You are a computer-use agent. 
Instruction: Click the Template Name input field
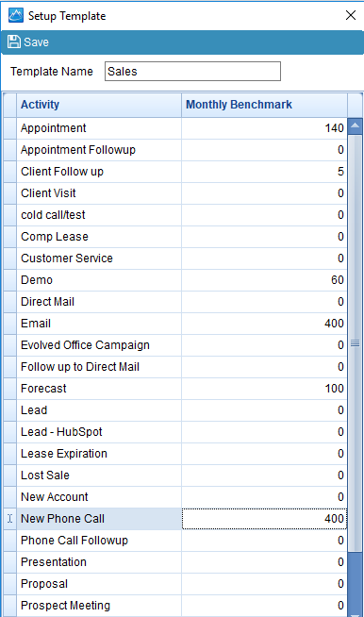coord(192,71)
